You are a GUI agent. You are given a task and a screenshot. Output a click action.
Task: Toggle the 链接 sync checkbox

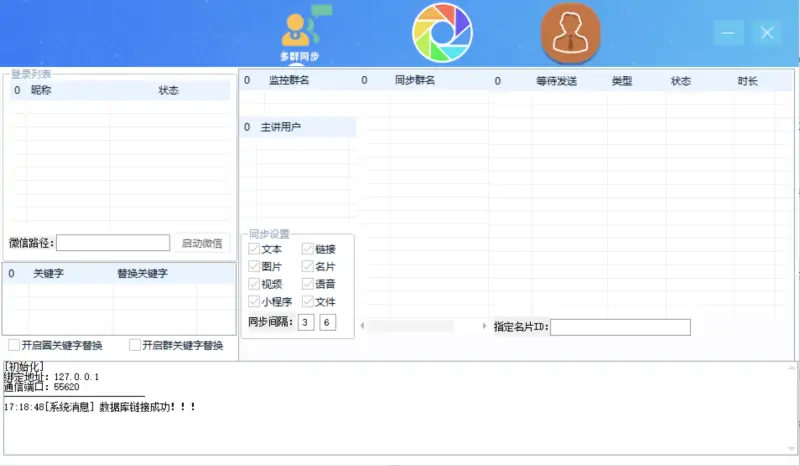pos(308,249)
